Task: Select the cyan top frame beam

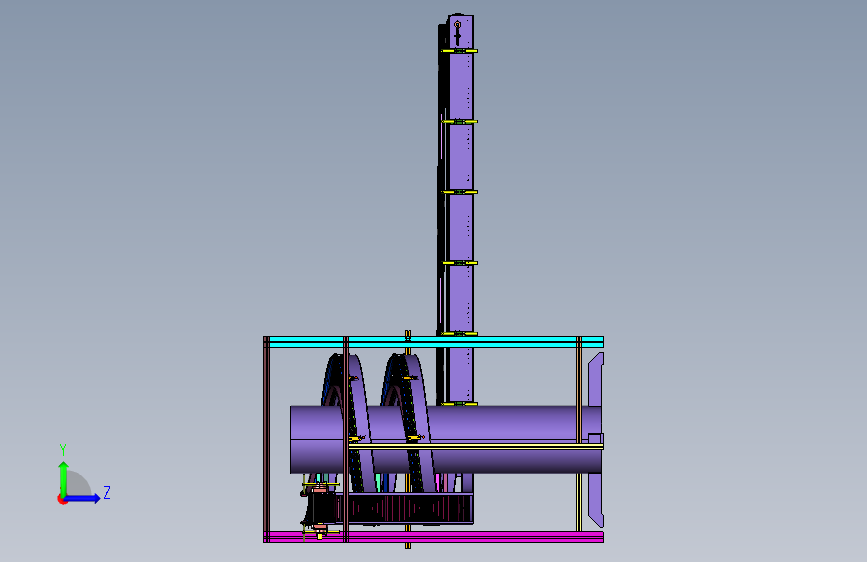Action: click(x=434, y=341)
